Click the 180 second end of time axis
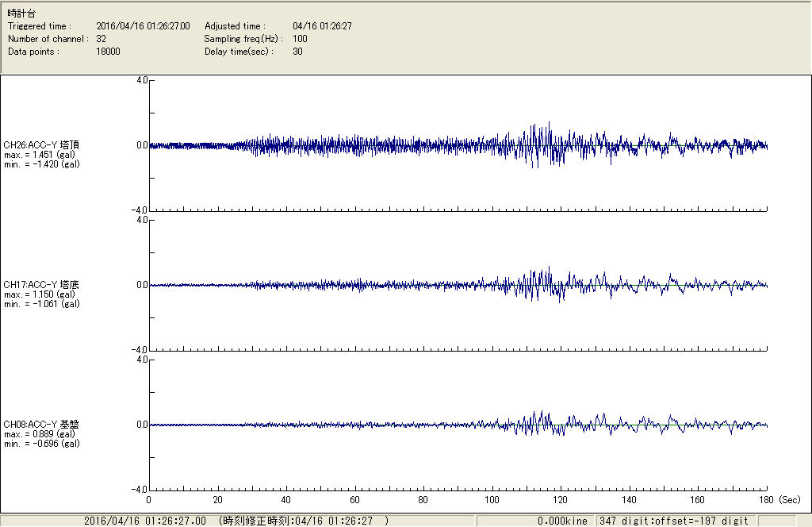The image size is (812, 527). point(767,501)
